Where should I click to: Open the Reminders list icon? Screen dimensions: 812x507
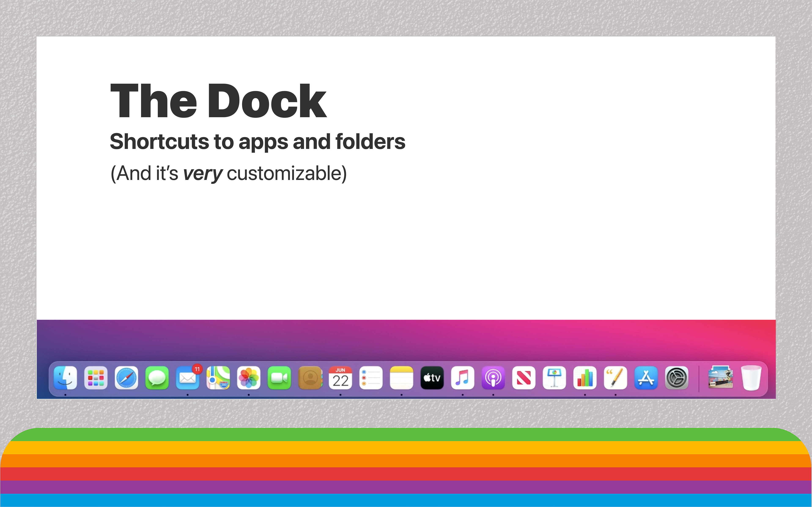(x=371, y=378)
